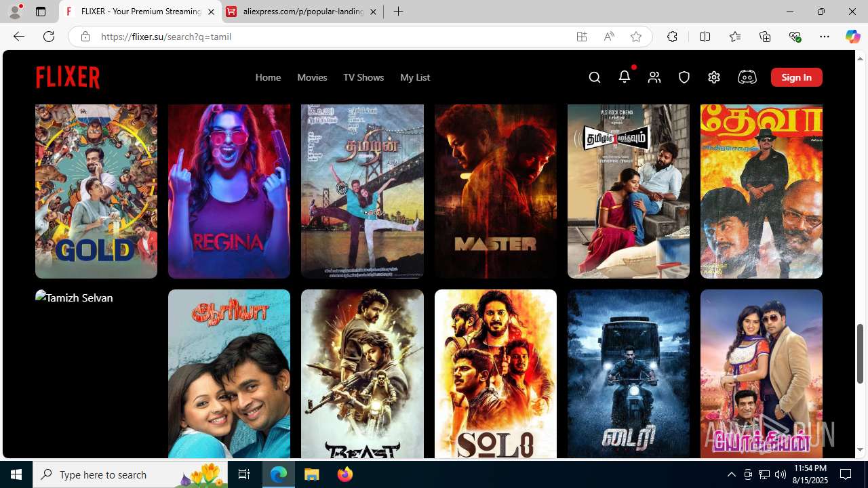The image size is (868, 488).
Task: Close the FLIXER tab
Action: (211, 12)
